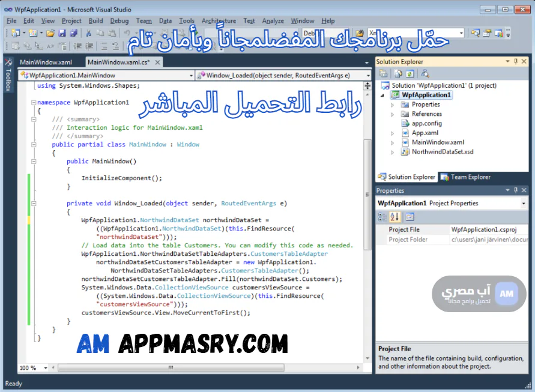Click the Save All icon

click(x=73, y=33)
